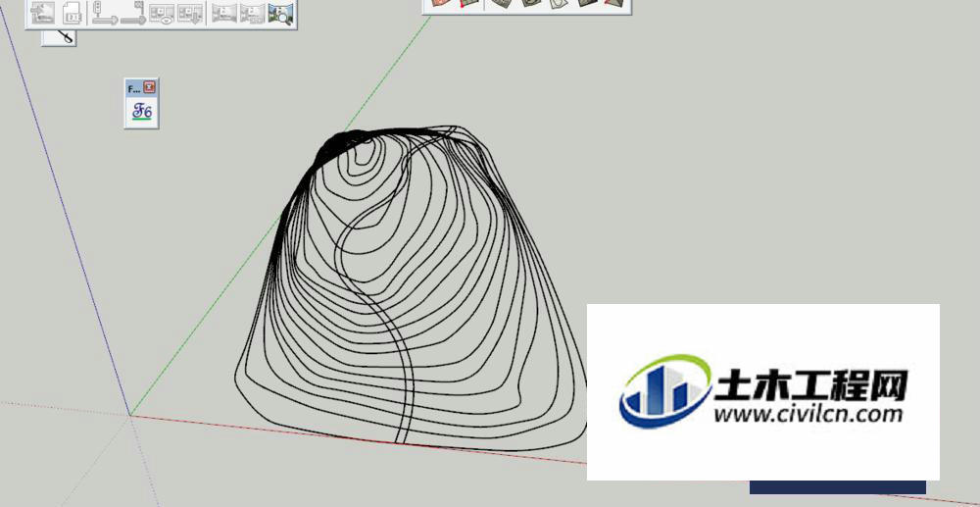Close the small F... floating toolbar

pyautogui.click(x=149, y=87)
